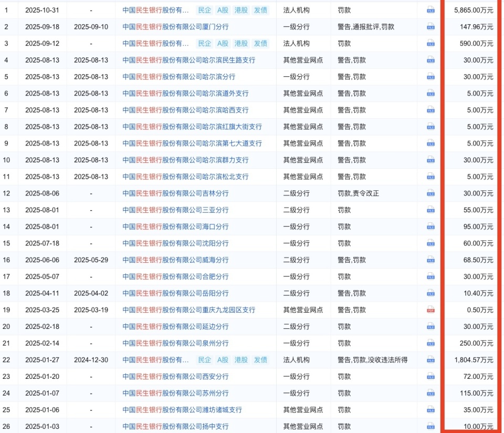
Task: Select the amount 10.40万元
Action: click(x=478, y=293)
